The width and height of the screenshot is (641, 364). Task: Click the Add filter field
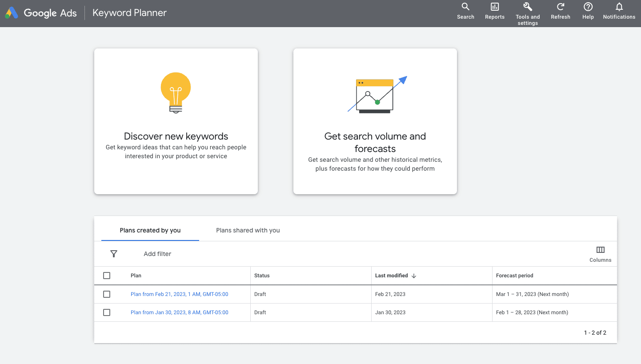pos(157,254)
